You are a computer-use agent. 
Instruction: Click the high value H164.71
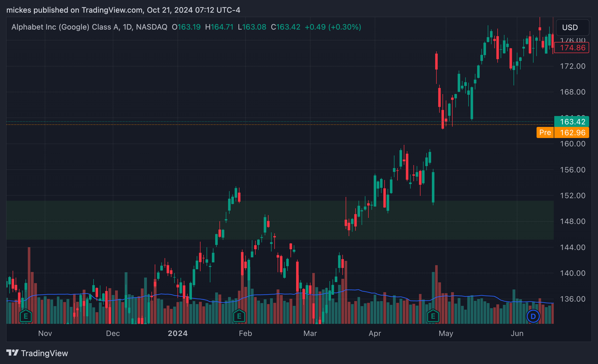219,27
